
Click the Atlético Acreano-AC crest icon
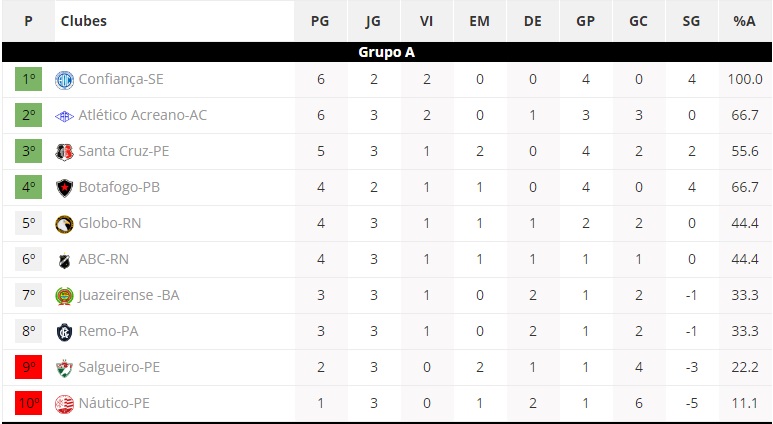tap(64, 116)
